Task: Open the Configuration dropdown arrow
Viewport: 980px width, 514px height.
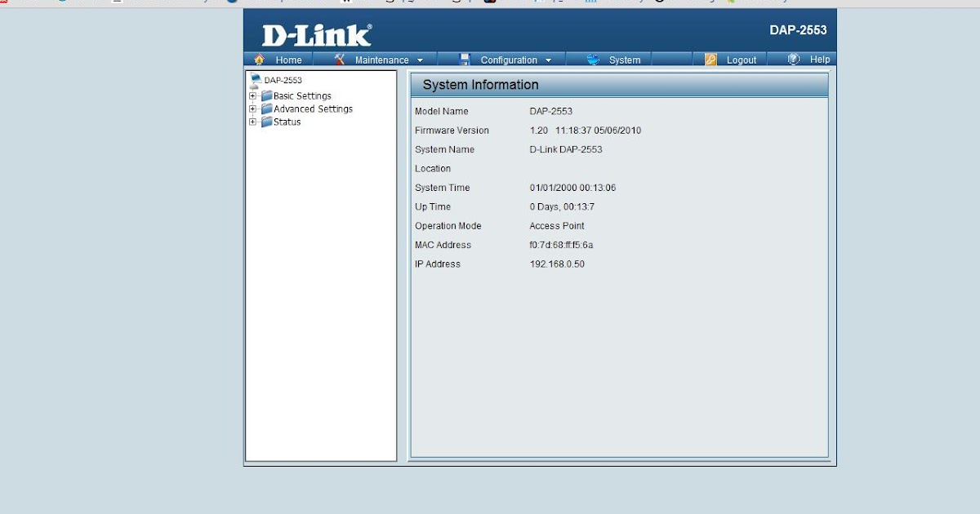Action: pos(550,59)
